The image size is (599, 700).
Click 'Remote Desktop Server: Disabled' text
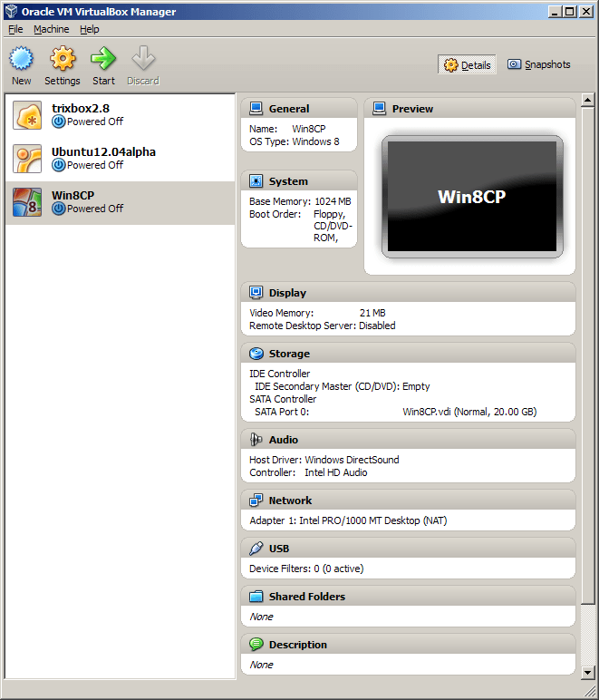pyautogui.click(x=323, y=326)
